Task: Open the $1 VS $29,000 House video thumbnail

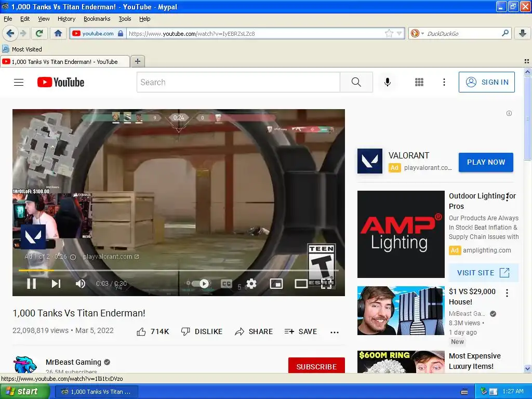Action: coord(401,311)
